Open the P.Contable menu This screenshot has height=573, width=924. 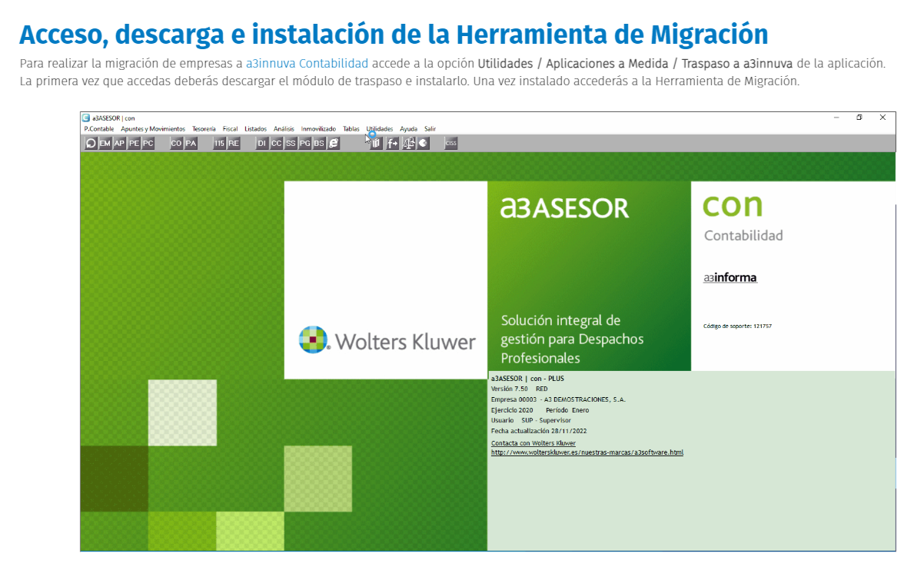98,129
